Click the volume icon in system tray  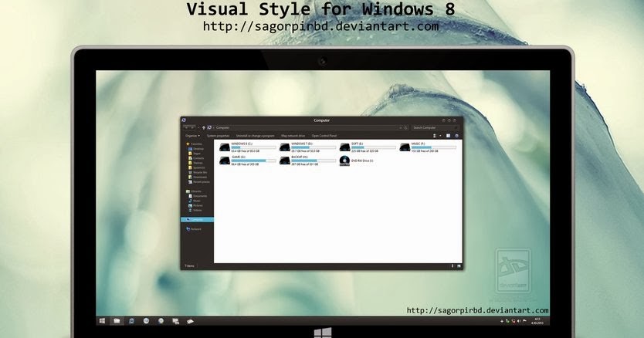[x=519, y=321]
